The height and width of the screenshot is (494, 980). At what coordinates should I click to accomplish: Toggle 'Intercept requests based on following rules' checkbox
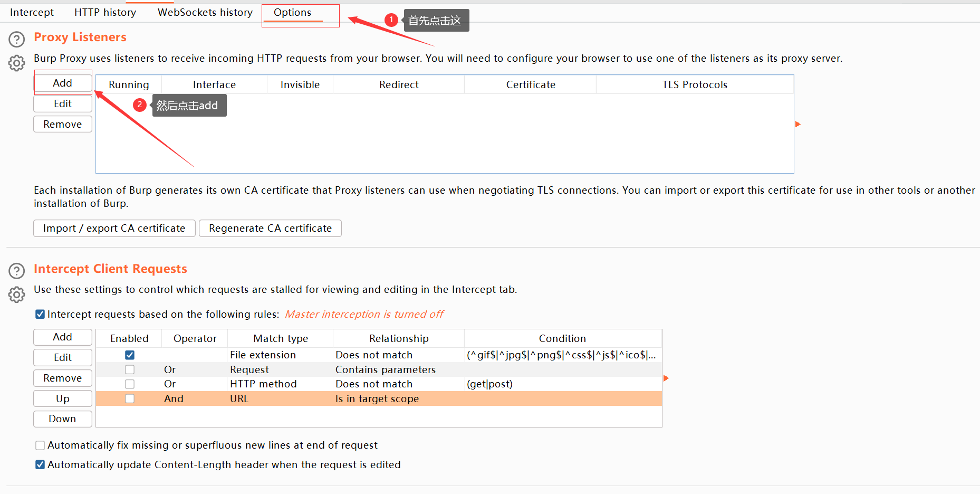40,315
